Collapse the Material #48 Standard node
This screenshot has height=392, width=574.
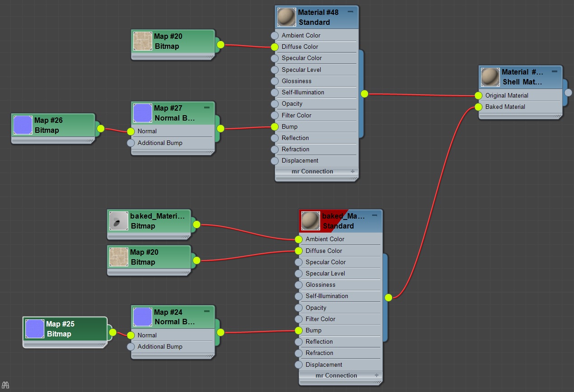click(350, 12)
